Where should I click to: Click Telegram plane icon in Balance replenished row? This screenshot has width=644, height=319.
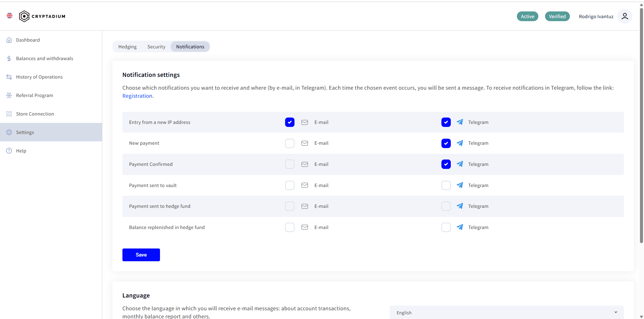[x=460, y=227]
